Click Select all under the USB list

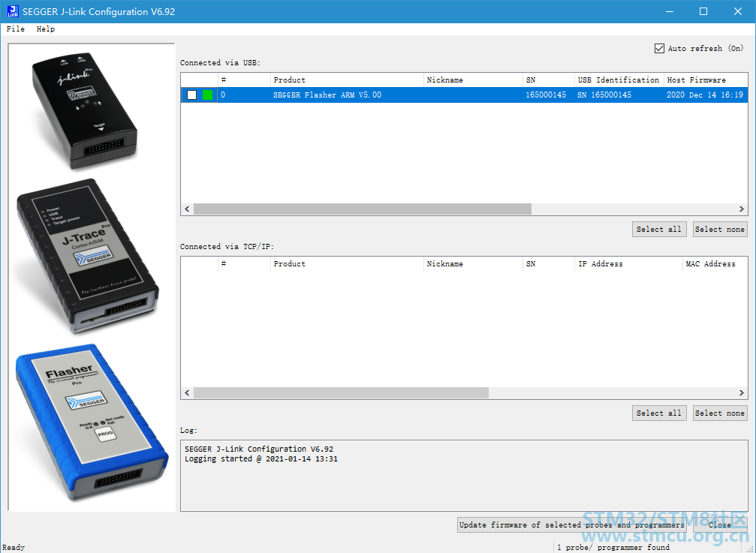(659, 230)
